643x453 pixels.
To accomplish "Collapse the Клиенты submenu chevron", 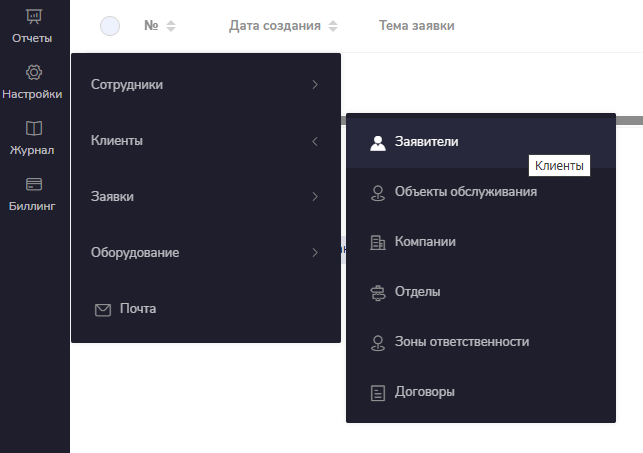I will click(x=315, y=141).
